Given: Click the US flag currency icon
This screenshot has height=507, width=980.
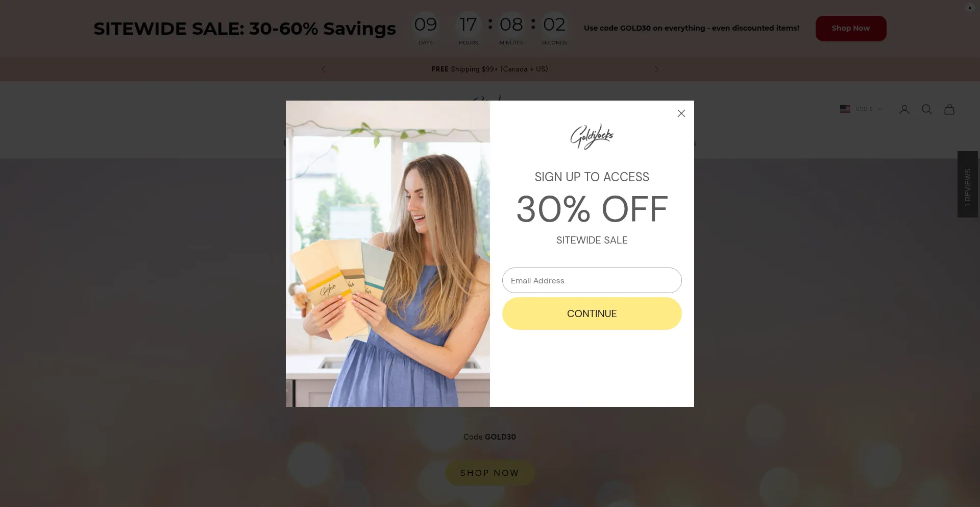Looking at the screenshot, I should click(x=845, y=109).
